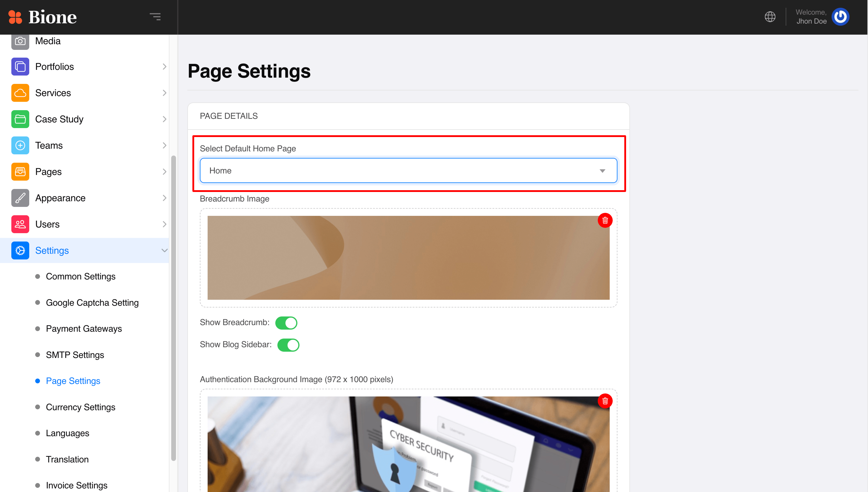
Task: Expand the Teams submenu chevron
Action: tap(164, 146)
